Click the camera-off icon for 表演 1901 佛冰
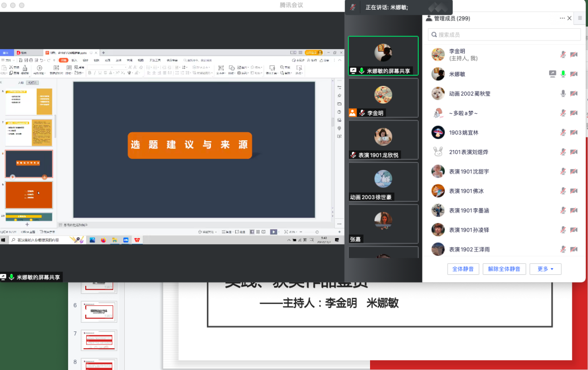 pos(574,191)
